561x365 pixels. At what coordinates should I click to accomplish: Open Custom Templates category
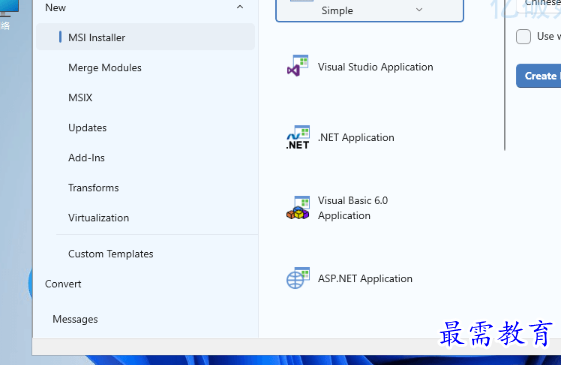click(x=111, y=254)
